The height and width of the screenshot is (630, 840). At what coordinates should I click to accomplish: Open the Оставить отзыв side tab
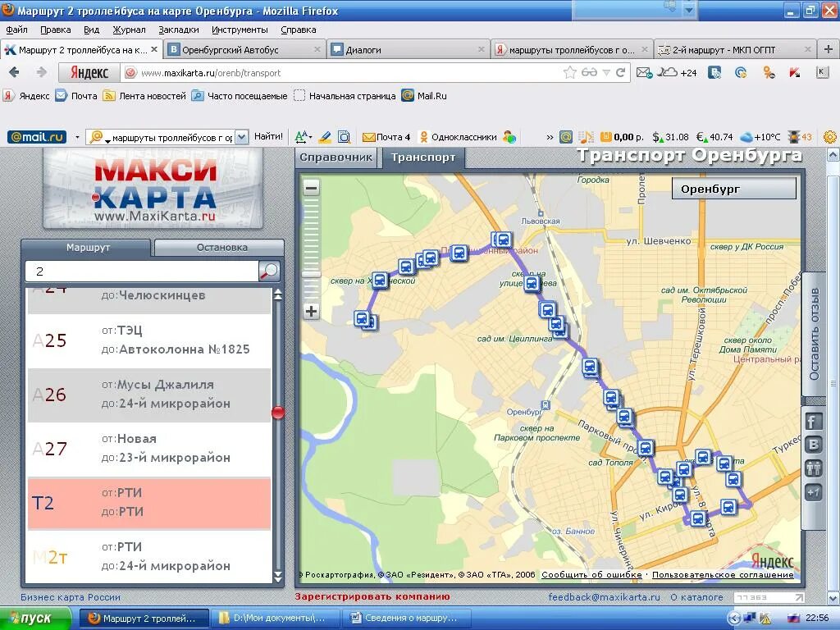point(815,335)
